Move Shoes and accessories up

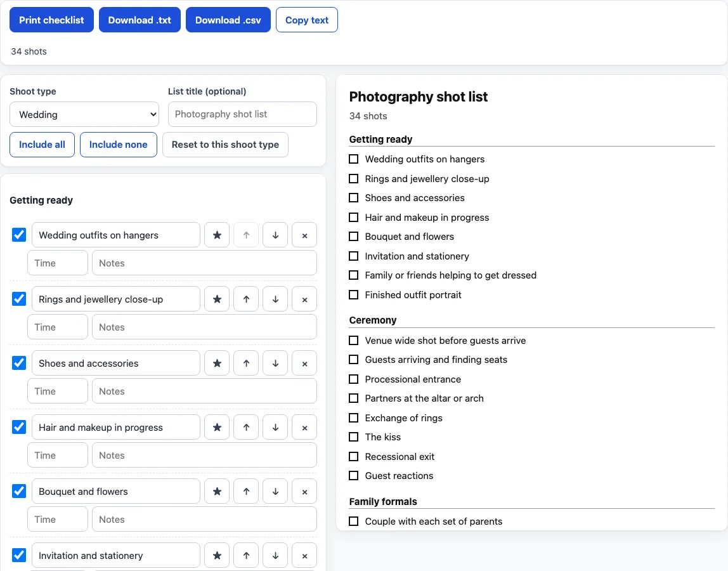246,364
